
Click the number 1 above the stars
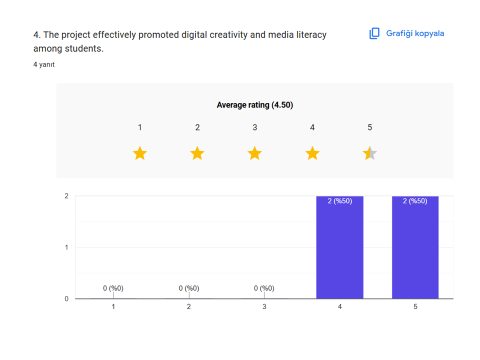click(140, 127)
